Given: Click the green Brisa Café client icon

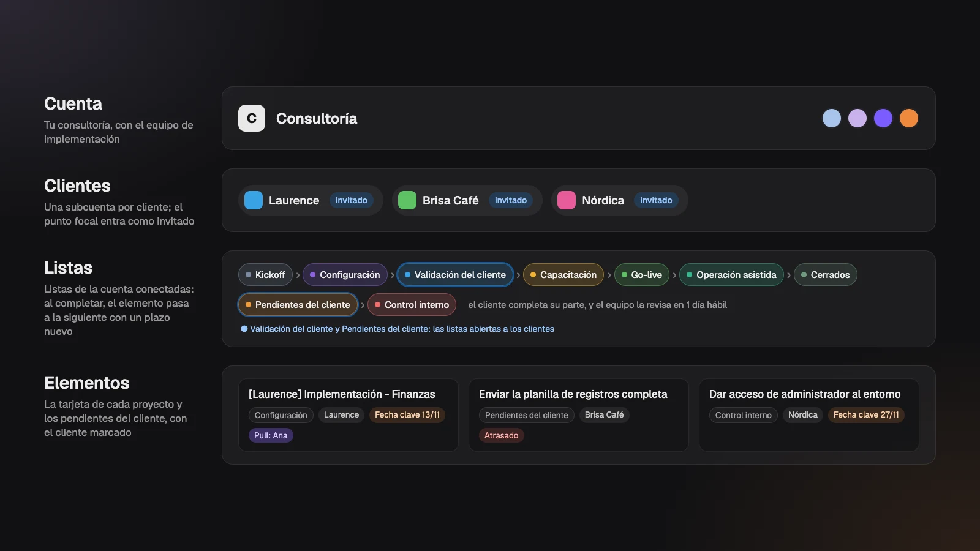Looking at the screenshot, I should [x=407, y=200].
